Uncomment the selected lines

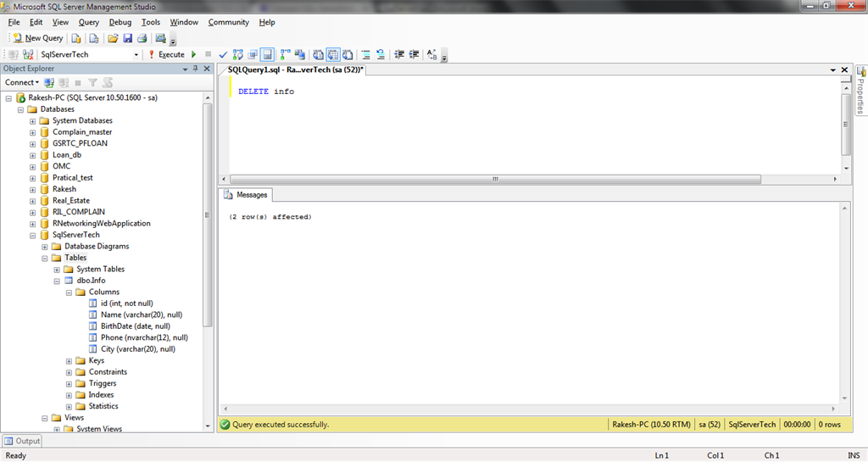381,54
